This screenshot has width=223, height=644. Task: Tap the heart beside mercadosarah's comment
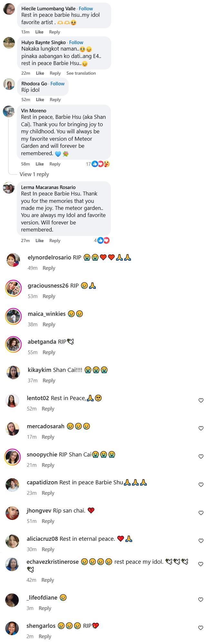pyautogui.click(x=201, y=428)
